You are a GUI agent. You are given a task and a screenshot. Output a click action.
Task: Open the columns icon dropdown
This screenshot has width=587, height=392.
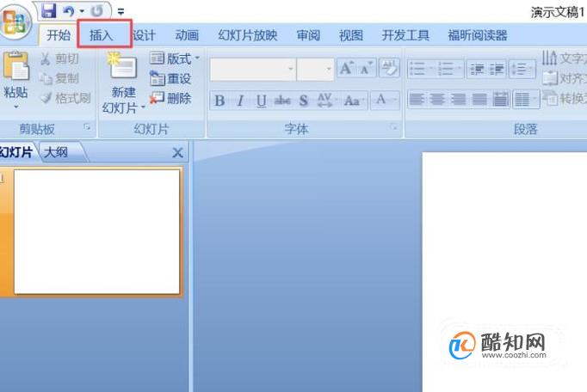click(x=525, y=100)
